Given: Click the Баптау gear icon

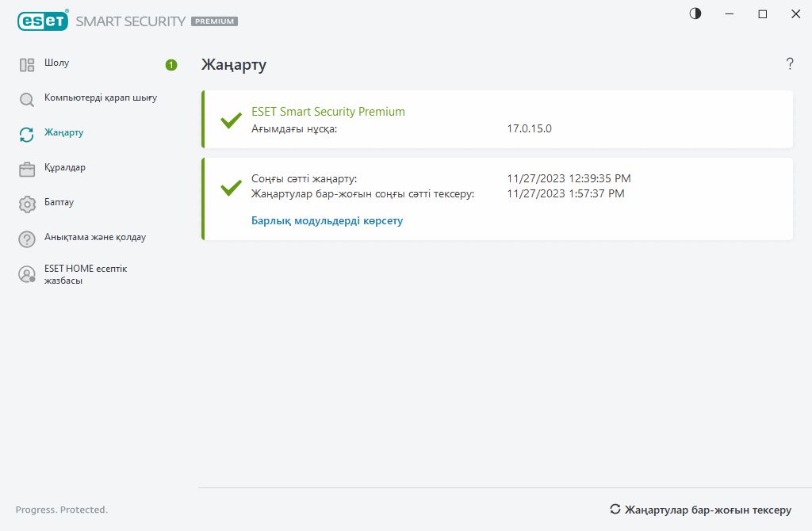Looking at the screenshot, I should 27,204.
